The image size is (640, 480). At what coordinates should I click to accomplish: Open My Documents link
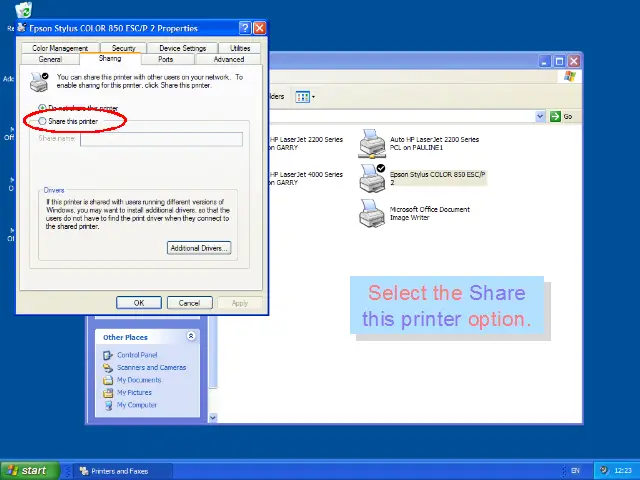[139, 380]
